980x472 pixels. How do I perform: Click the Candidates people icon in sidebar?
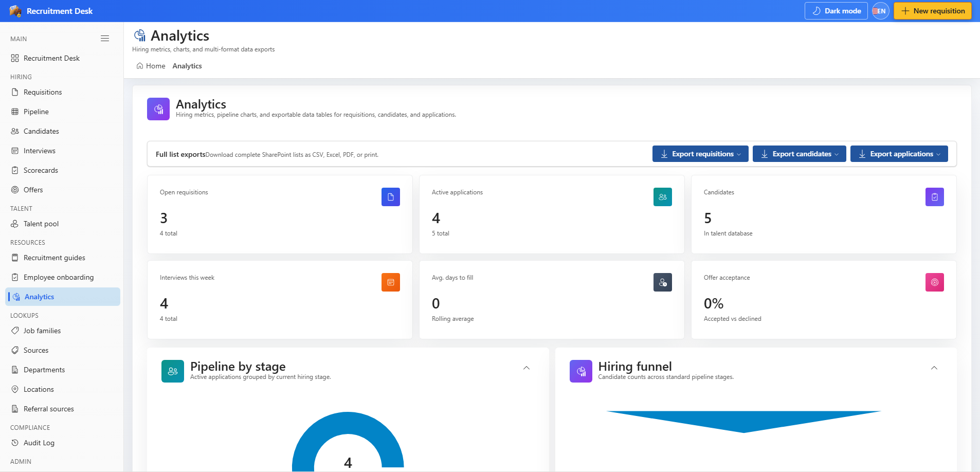tap(15, 131)
